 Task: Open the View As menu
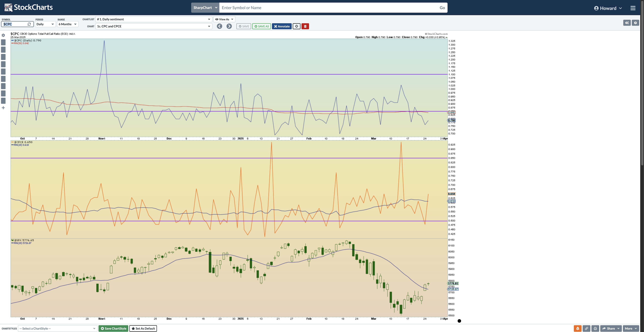[224, 19]
